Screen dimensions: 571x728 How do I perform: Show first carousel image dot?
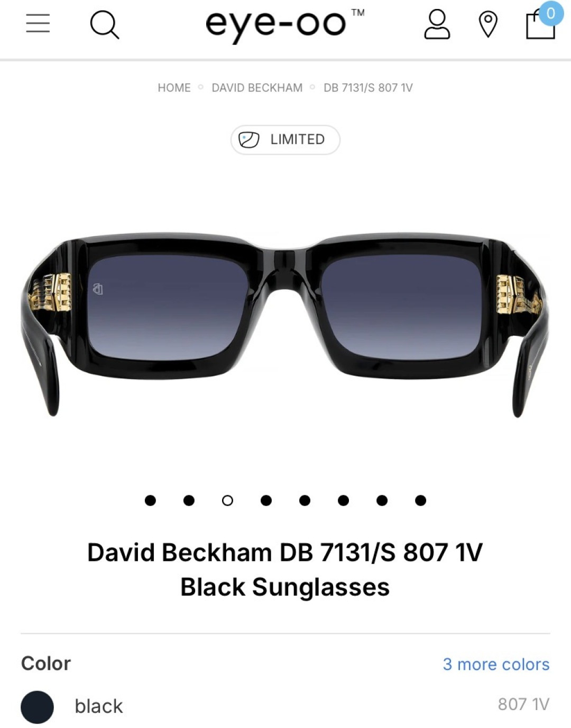tap(150, 500)
